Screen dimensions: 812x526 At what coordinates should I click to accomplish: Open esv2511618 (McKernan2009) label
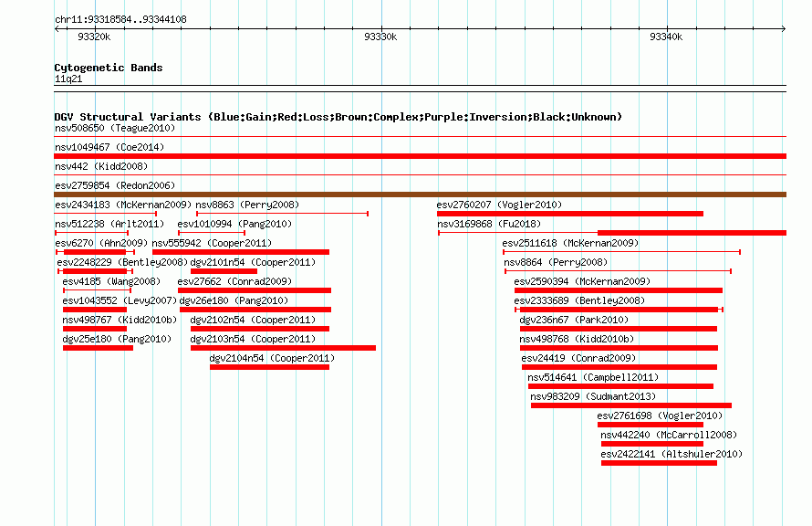[x=570, y=243]
